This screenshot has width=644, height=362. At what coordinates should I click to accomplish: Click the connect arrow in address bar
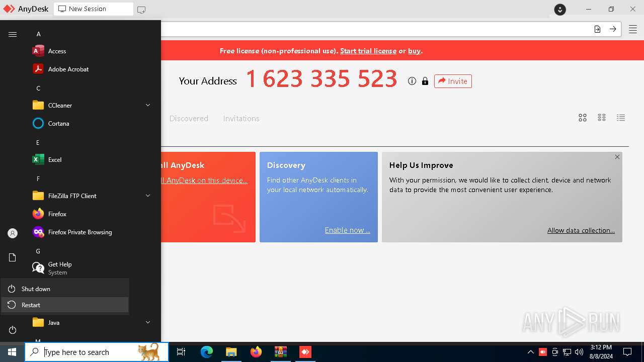613,29
